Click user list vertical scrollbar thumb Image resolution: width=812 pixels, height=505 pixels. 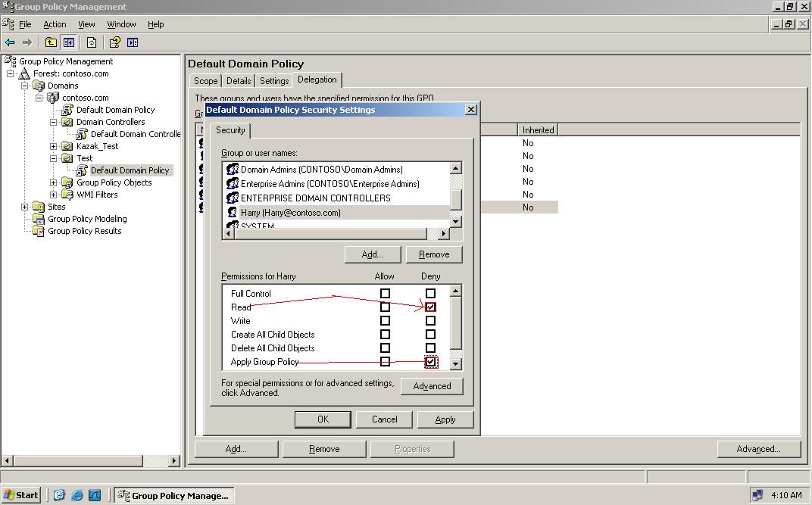pos(456,200)
